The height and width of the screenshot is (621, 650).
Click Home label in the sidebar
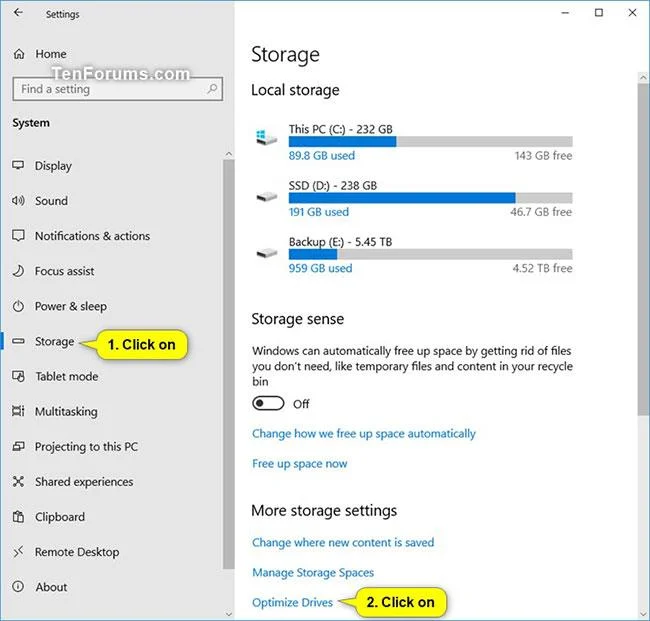(51, 54)
